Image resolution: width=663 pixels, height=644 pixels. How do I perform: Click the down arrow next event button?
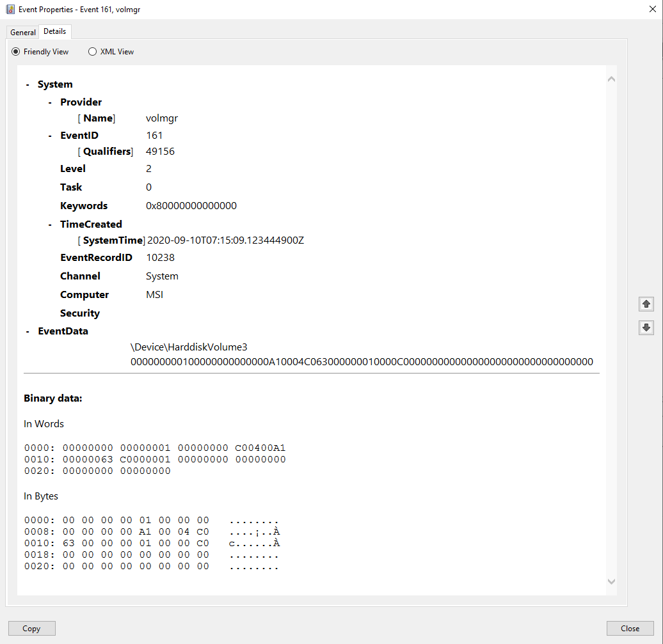(646, 327)
